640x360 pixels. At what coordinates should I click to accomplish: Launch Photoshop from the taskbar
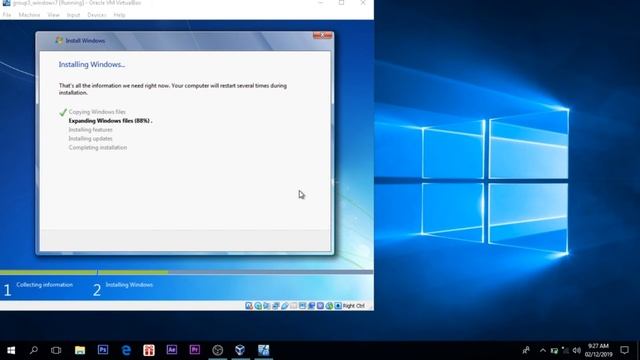pyautogui.click(x=103, y=350)
